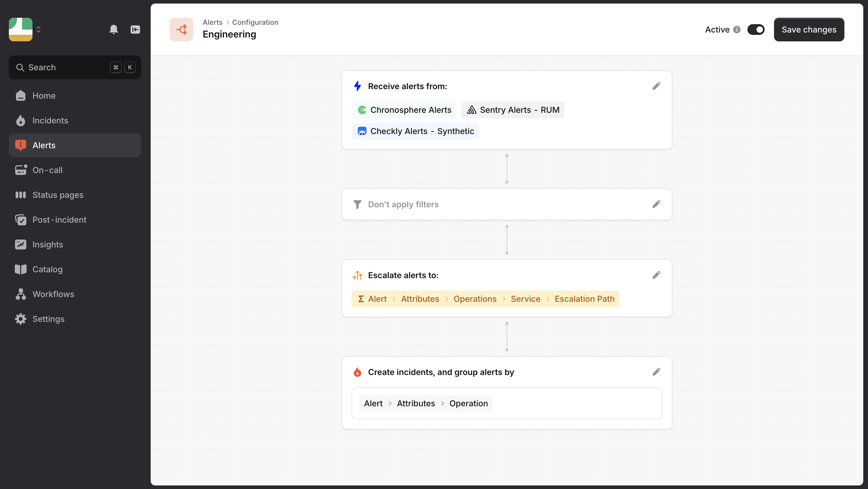868x489 pixels.
Task: Select the Checkly Alerts - Synthetic chip
Action: point(415,131)
